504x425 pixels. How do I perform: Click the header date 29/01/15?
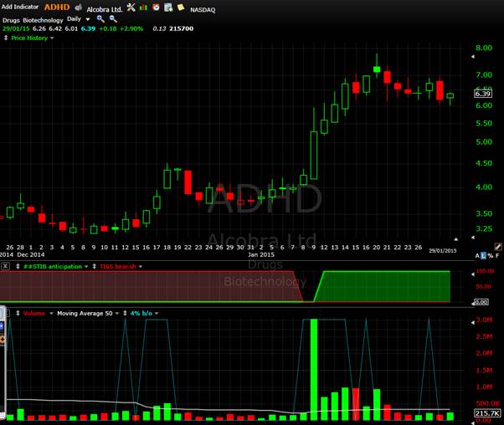point(16,28)
